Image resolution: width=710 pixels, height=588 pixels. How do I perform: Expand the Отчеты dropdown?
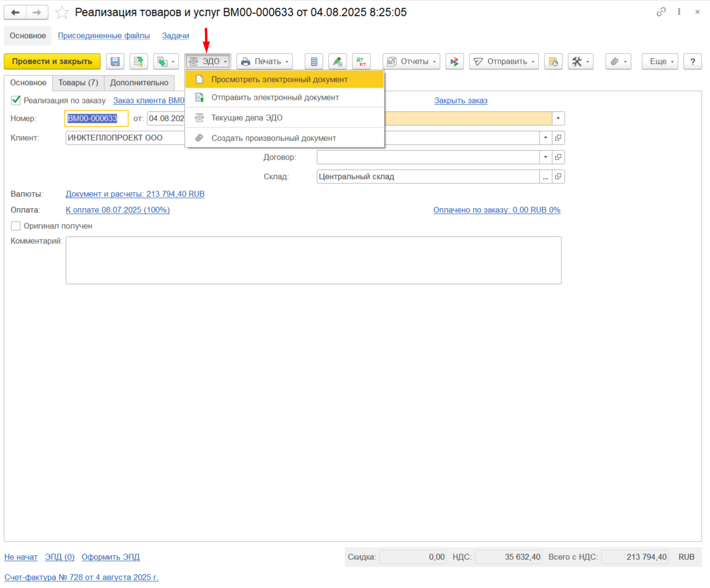pos(411,62)
